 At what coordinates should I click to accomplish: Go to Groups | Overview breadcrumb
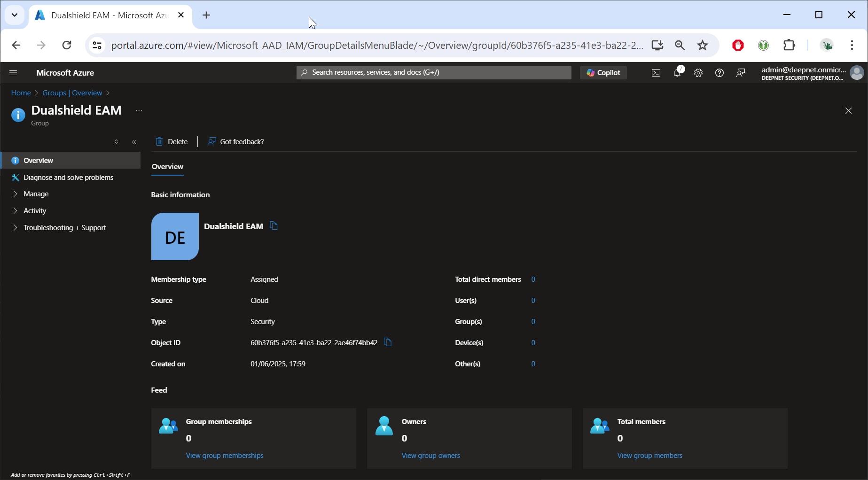click(72, 93)
